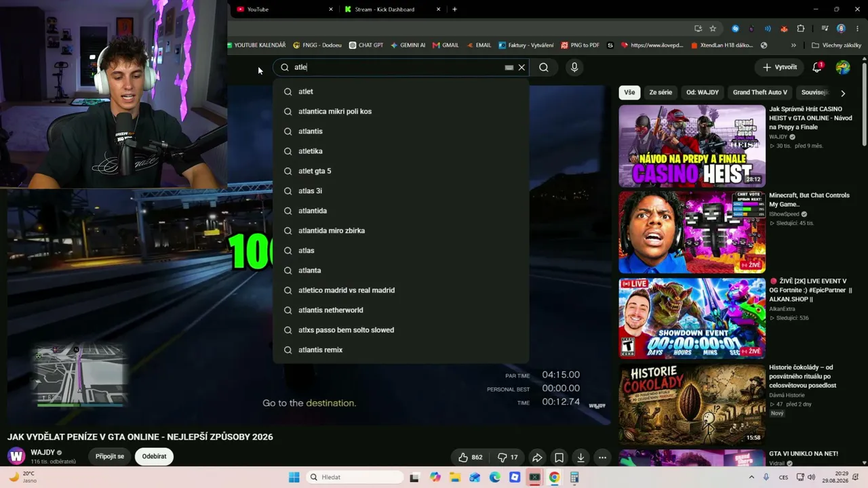Open the WAJDY channel avatar
This screenshot has width=868, height=488.
[x=16, y=456]
